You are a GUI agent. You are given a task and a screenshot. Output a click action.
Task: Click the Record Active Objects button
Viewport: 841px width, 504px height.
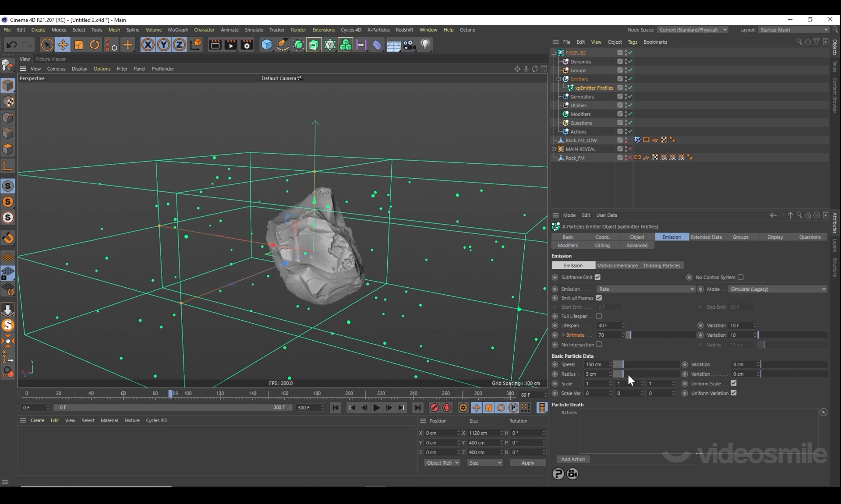click(x=434, y=408)
